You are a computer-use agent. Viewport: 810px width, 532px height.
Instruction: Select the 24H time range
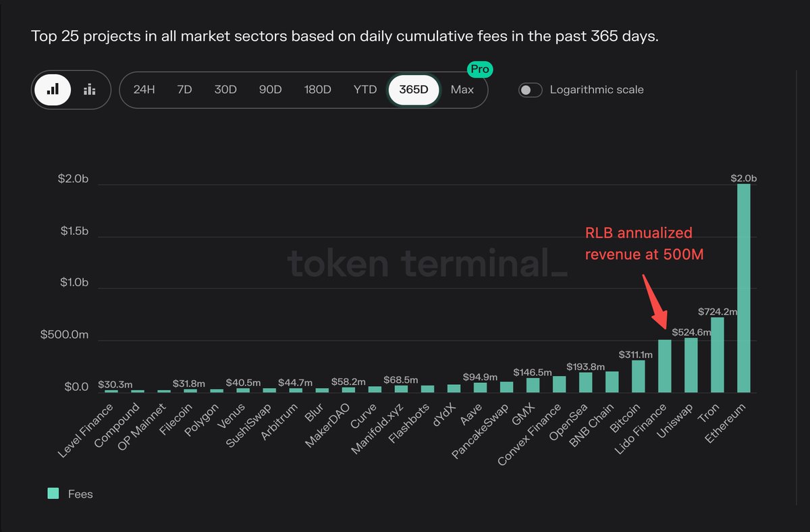point(144,90)
